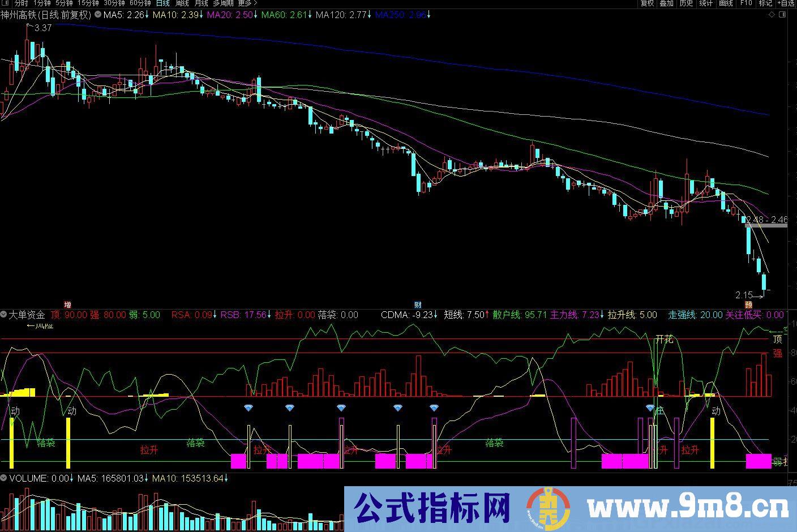Screen dimensions: 797x532
Task: Open the 复权 adjustment menu
Action: pyautogui.click(x=647, y=3)
